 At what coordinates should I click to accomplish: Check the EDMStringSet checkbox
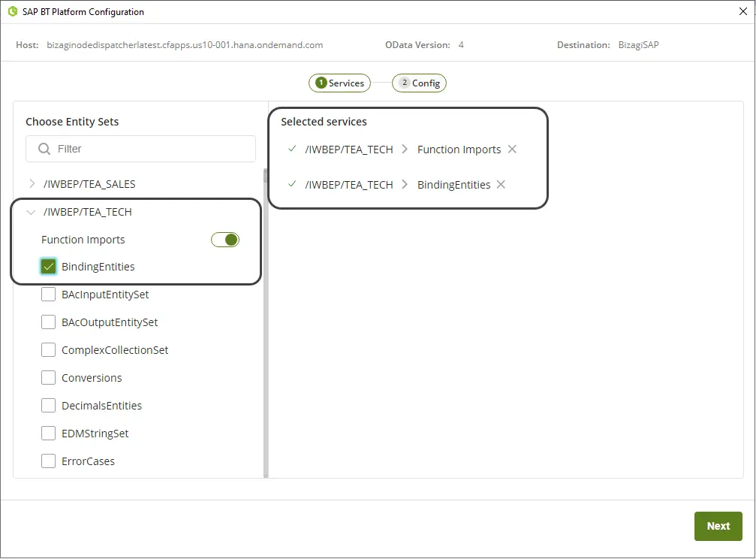[48, 434]
